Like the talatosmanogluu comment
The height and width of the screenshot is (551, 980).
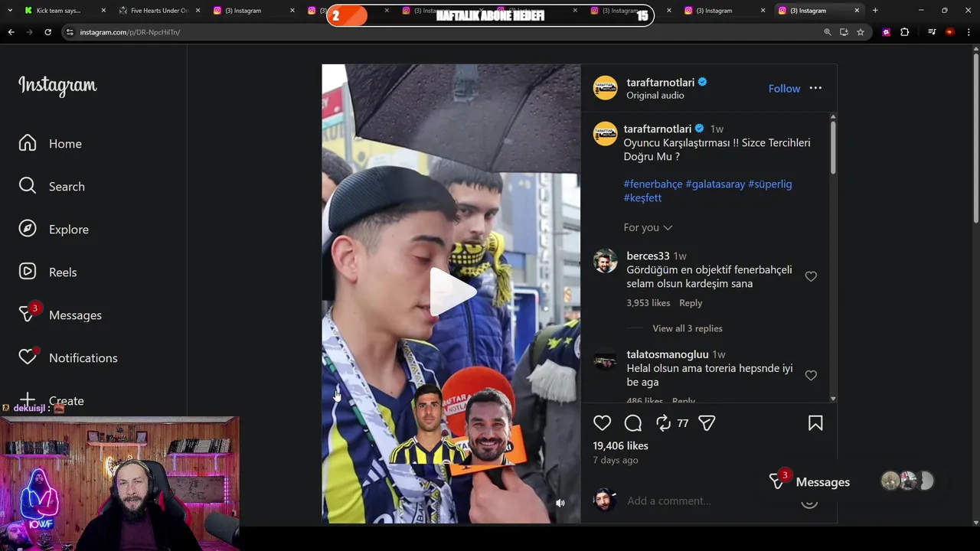point(811,375)
